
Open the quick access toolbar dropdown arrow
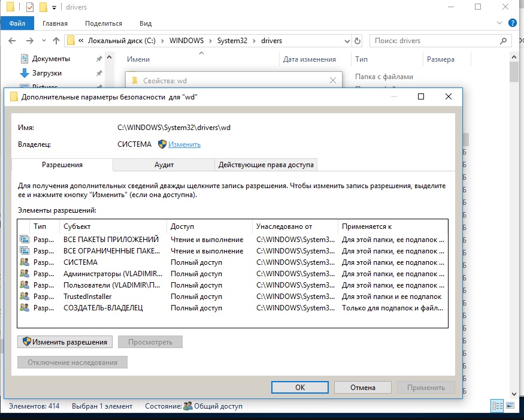[x=54, y=7]
